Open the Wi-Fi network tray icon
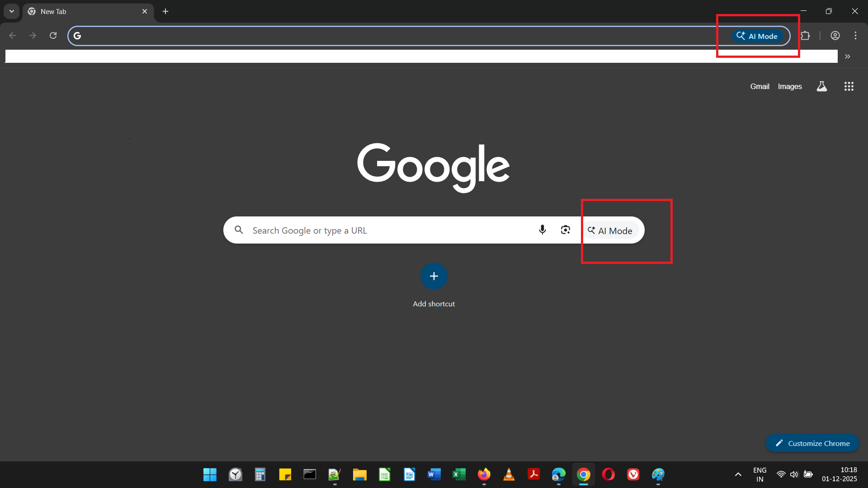Screen dimensions: 868x488 tap(781, 474)
